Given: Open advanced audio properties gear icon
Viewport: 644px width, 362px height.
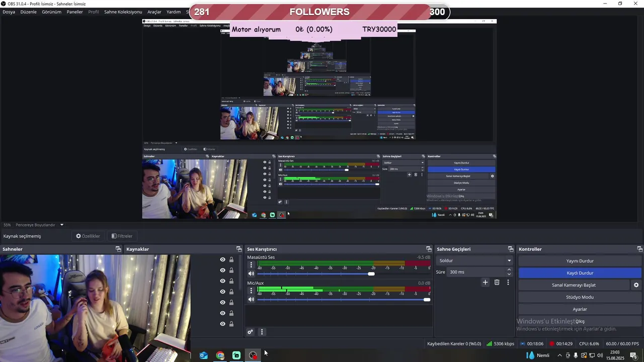Looking at the screenshot, I should pyautogui.click(x=250, y=332).
